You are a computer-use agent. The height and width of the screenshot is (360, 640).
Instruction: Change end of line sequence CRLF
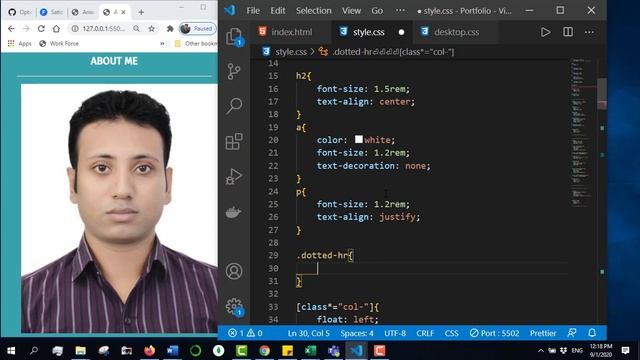pyautogui.click(x=425, y=333)
